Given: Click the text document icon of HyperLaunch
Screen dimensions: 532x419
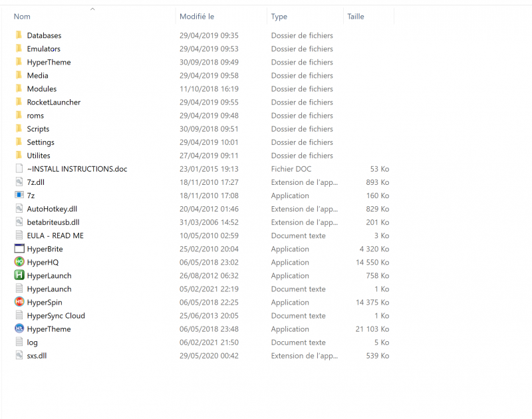Looking at the screenshot, I should [x=19, y=289].
